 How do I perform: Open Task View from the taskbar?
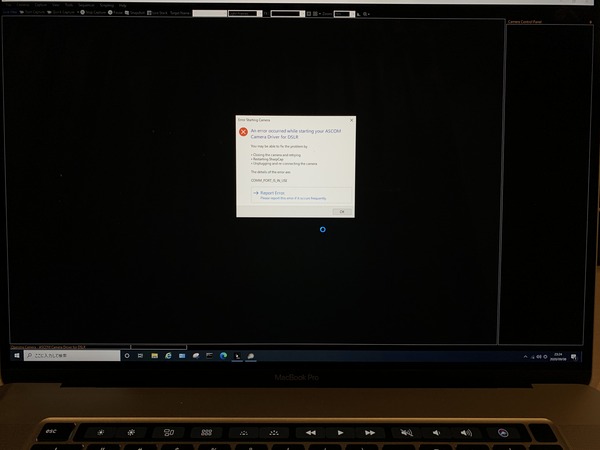[x=140, y=356]
